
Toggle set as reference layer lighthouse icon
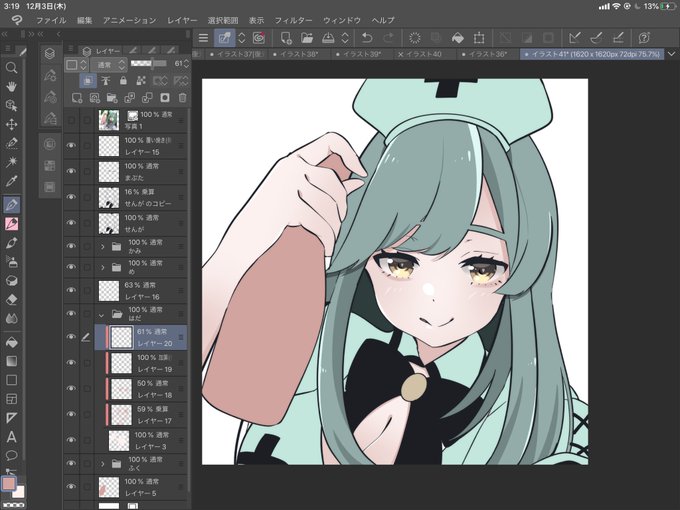[x=105, y=81]
